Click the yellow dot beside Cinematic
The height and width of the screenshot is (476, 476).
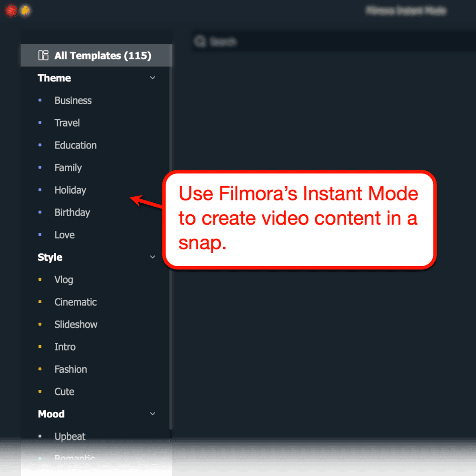tap(41, 302)
